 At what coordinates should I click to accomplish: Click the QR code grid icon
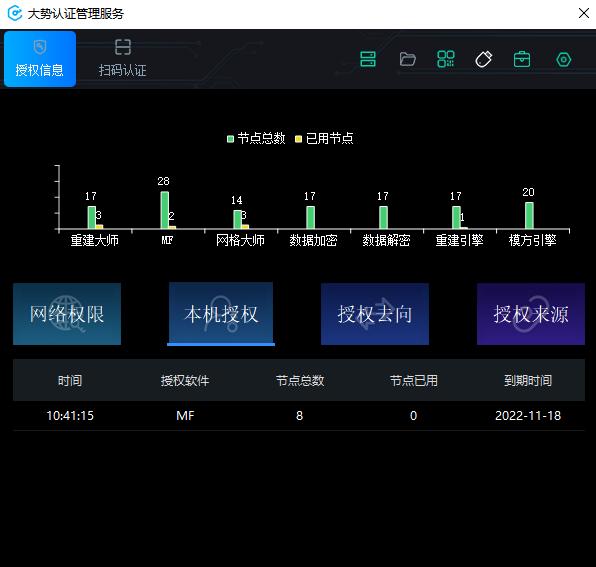click(446, 59)
